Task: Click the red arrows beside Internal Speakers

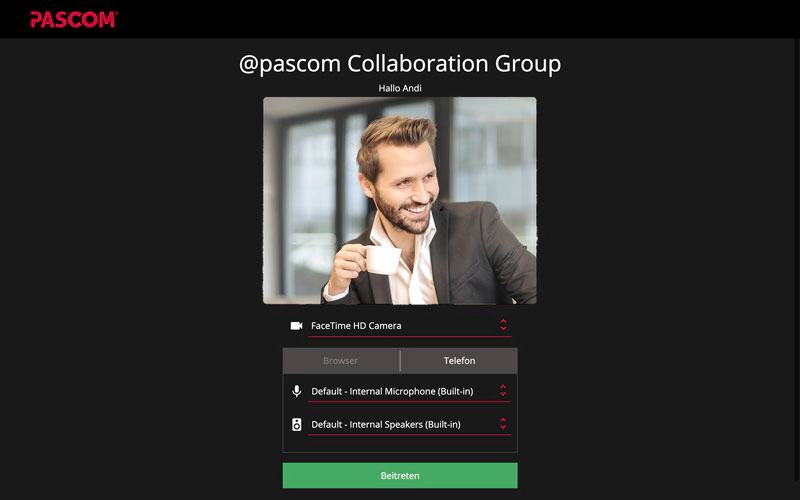Action: coord(503,423)
